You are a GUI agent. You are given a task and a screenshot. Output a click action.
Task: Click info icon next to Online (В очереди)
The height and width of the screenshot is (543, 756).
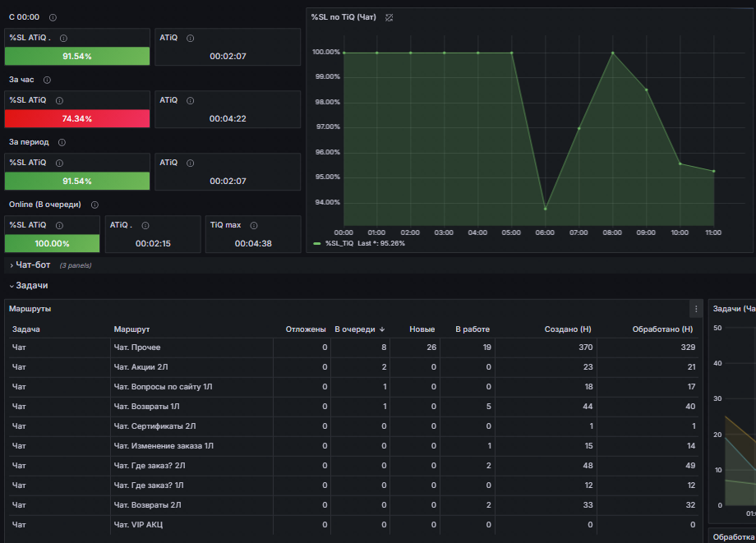95,205
